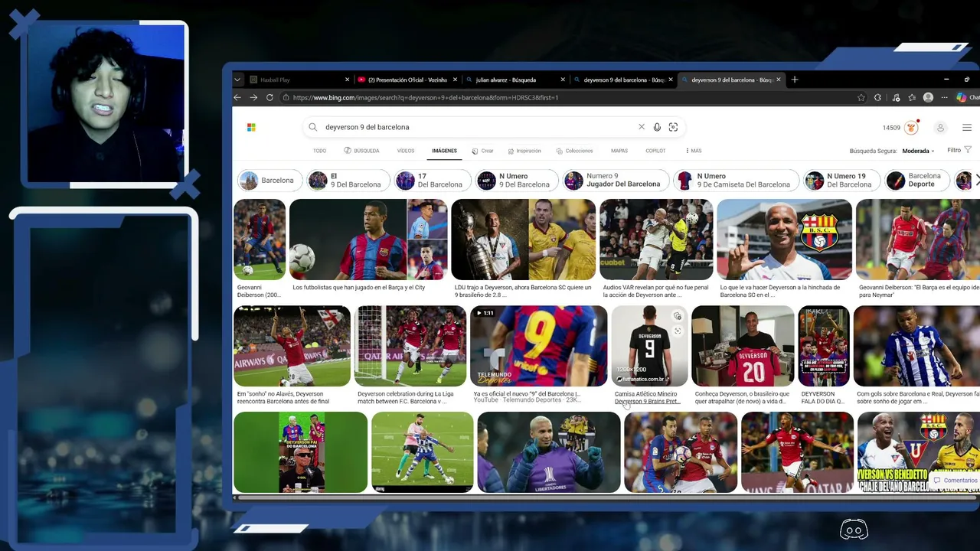Image resolution: width=980 pixels, height=551 pixels.
Task: Go back to the previous page
Action: (237, 97)
